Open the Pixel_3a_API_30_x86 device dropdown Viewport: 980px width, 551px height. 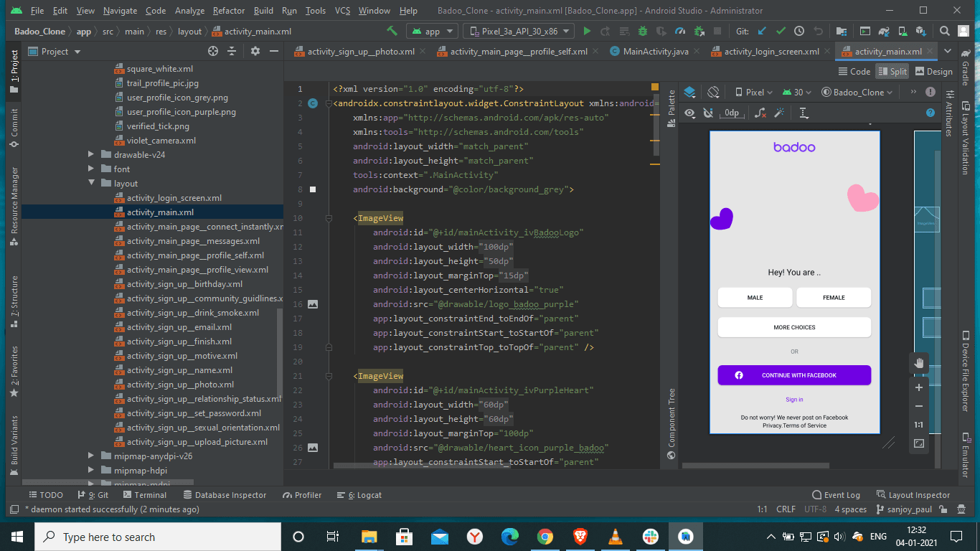point(518,32)
